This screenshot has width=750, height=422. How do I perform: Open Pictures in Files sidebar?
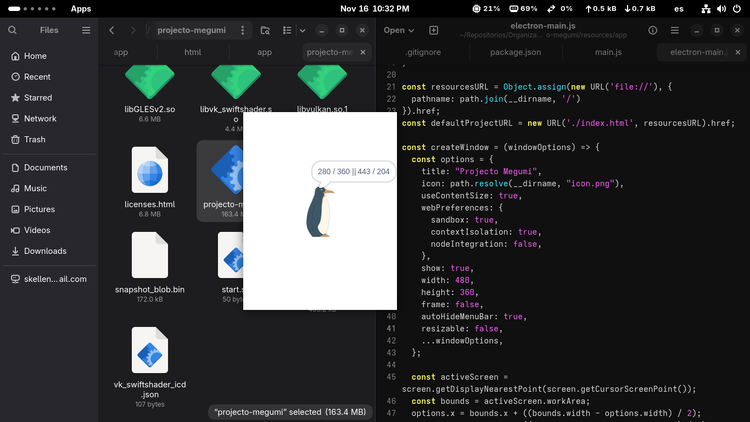tap(49, 209)
